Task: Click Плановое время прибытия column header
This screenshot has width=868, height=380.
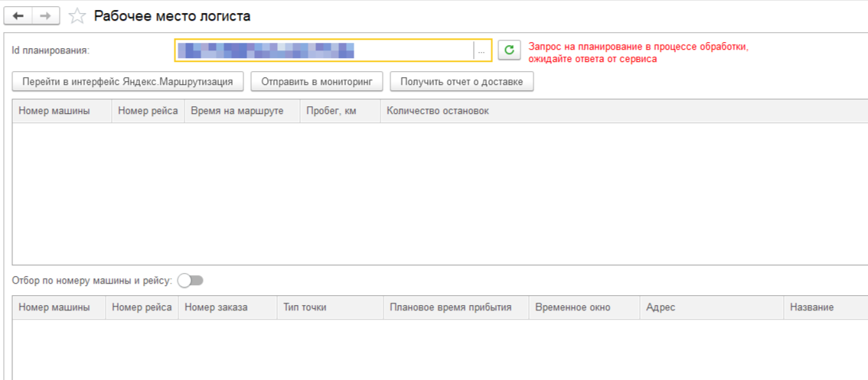Action: pos(450,307)
